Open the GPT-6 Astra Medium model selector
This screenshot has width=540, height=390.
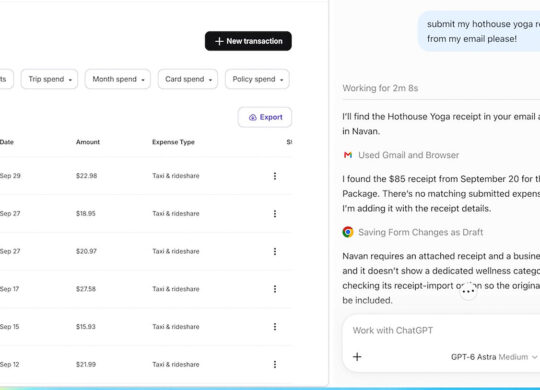(x=494, y=357)
